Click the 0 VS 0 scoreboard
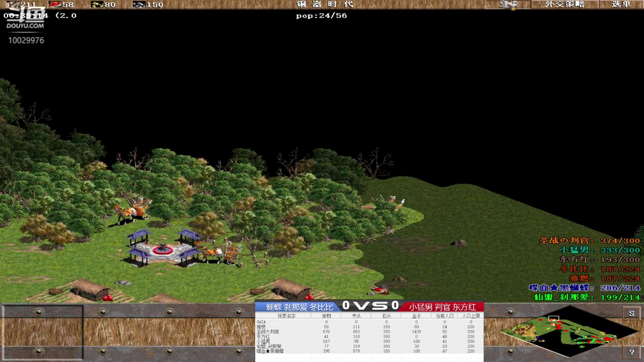644x362 pixels. click(x=371, y=305)
